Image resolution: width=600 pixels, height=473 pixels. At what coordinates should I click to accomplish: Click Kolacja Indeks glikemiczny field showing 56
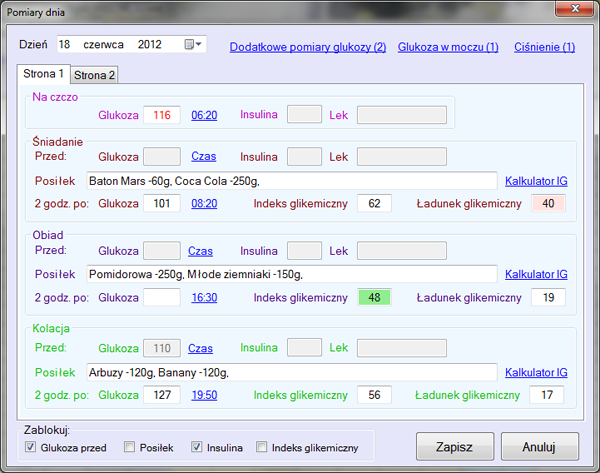coord(374,395)
